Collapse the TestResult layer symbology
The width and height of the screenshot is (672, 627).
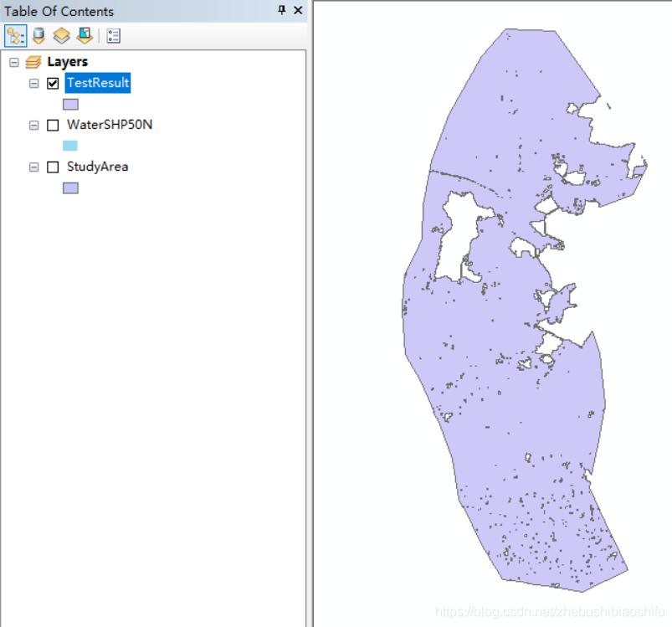[33, 83]
